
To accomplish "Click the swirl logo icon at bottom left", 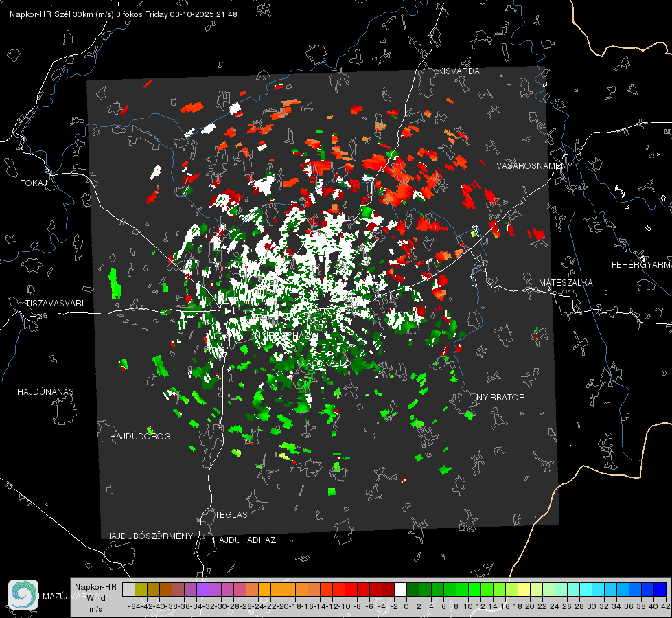I will tap(23, 595).
